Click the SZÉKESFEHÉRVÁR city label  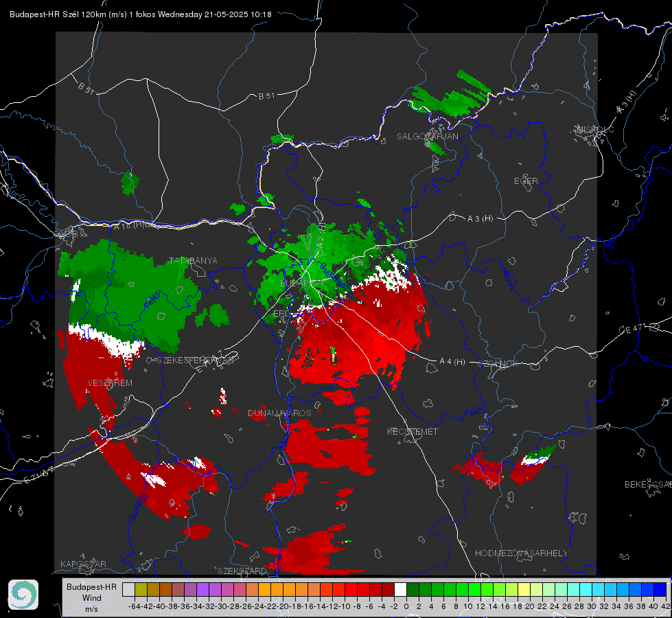pos(196,360)
